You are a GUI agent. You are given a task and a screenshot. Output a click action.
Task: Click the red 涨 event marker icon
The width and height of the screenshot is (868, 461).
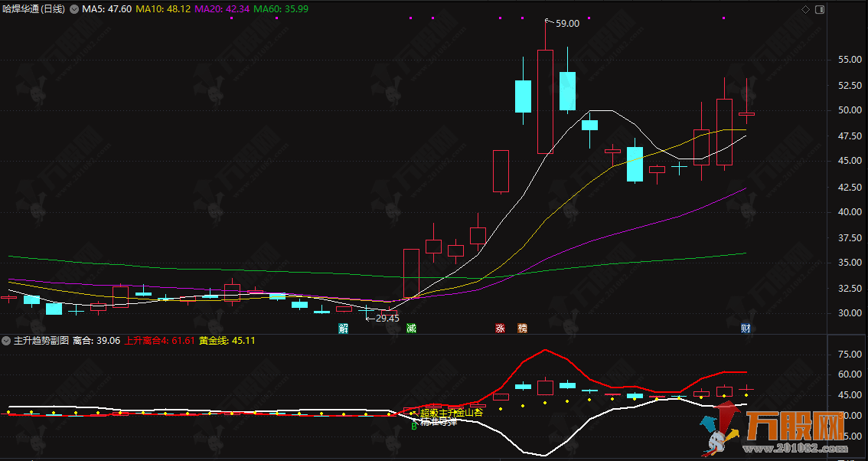tap(500, 329)
